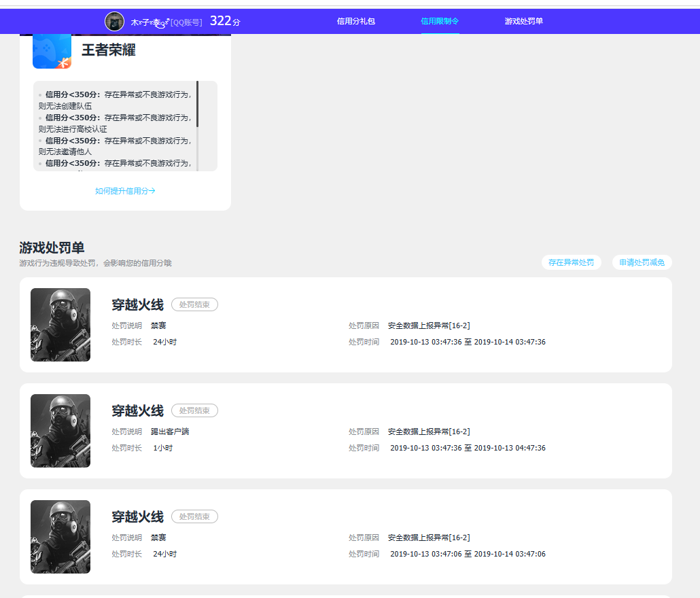
Task: Click the 则无法进行高校认证 restriction text
Action: (73, 129)
